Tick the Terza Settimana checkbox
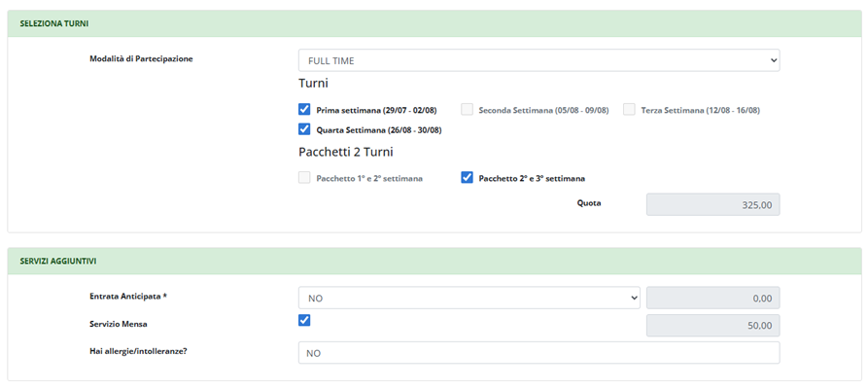The width and height of the screenshot is (868, 389). tap(629, 110)
